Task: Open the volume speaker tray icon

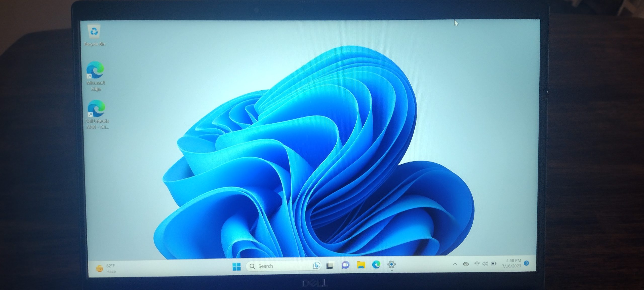Action: pos(485,264)
